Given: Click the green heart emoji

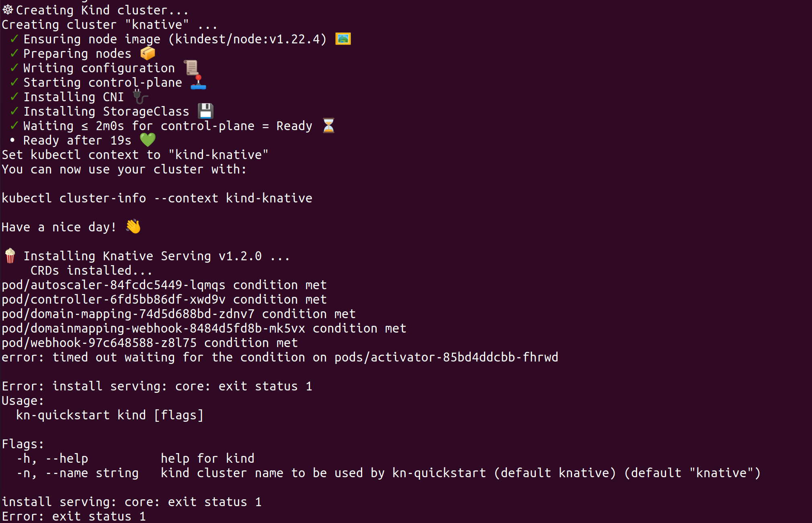Looking at the screenshot, I should tap(148, 140).
